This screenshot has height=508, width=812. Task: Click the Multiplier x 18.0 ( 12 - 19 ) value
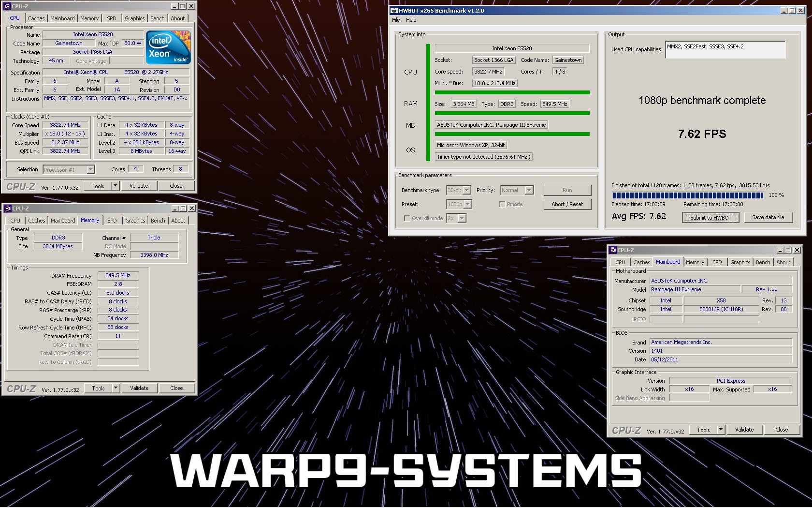click(65, 134)
